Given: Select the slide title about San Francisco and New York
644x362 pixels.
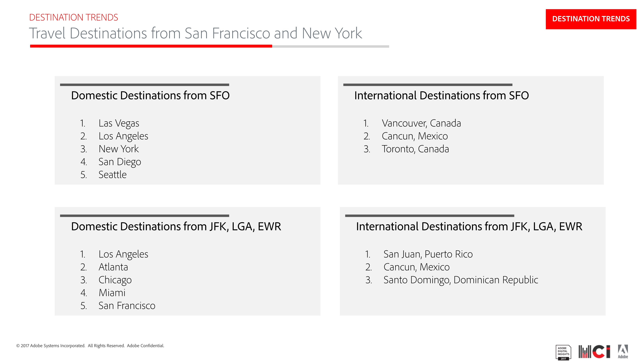Looking at the screenshot, I should click(196, 33).
